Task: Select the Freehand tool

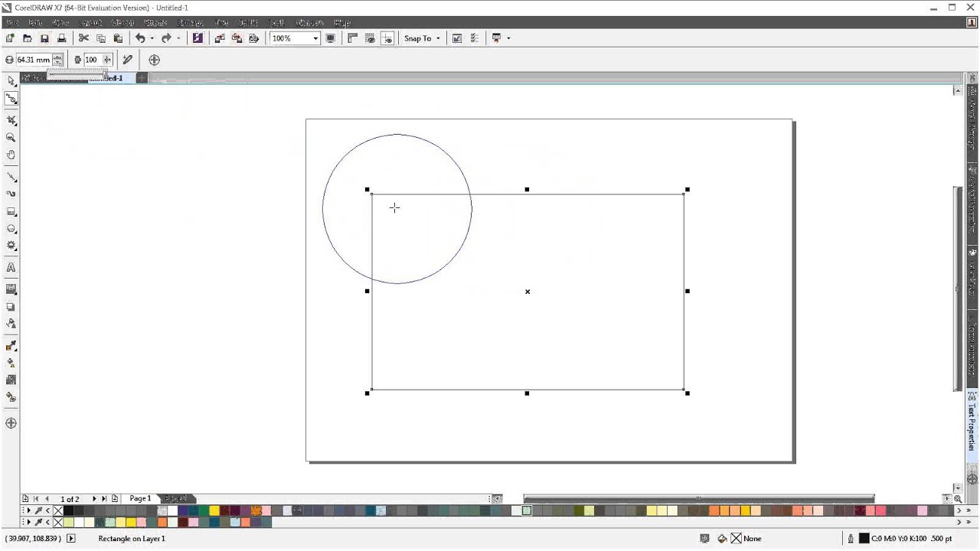Action: (11, 177)
